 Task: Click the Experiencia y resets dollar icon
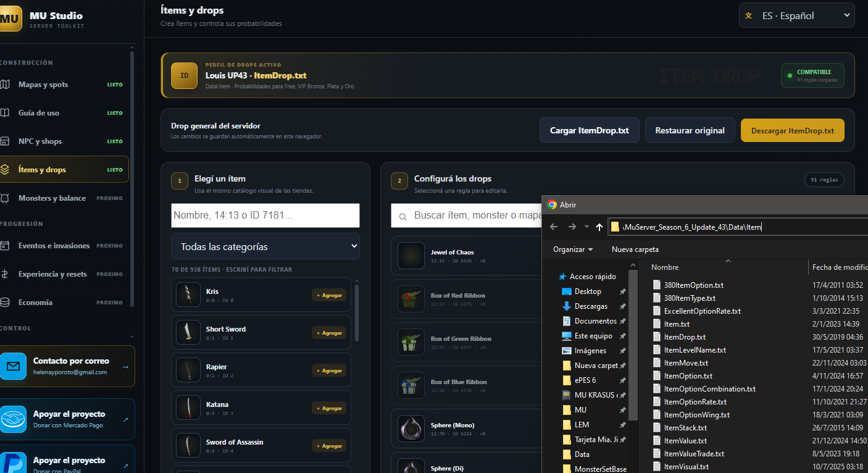5,274
